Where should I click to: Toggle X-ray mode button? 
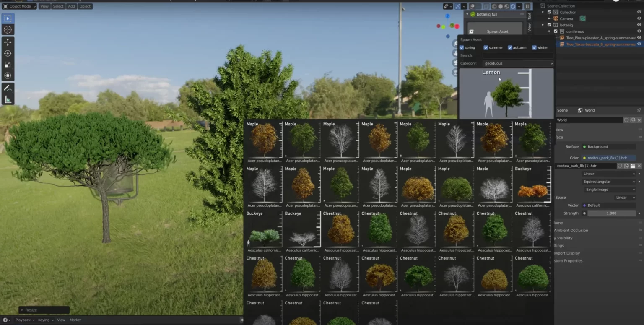pyautogui.click(x=486, y=6)
